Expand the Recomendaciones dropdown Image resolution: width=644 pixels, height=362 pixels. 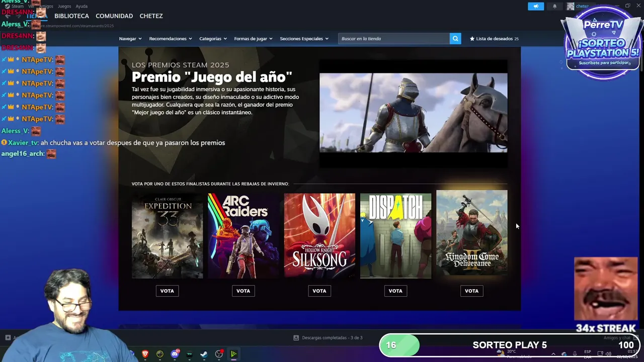click(171, 39)
